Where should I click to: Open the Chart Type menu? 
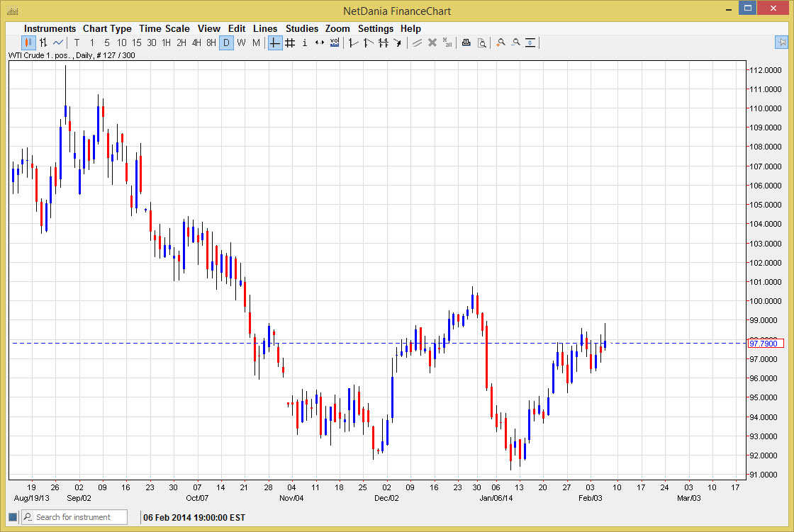107,28
